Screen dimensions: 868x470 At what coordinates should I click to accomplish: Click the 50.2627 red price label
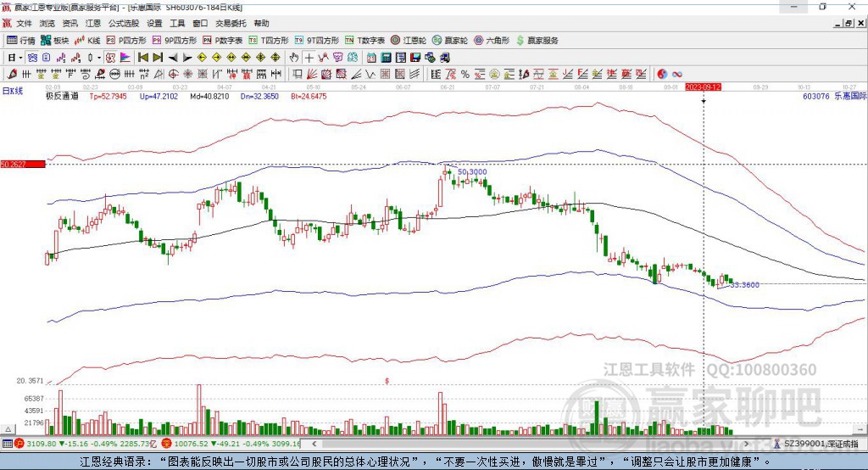23,164
